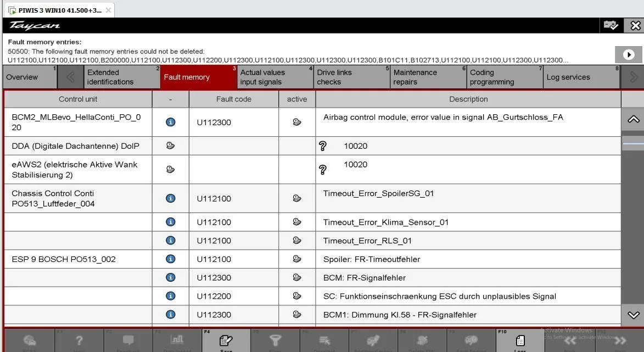Click right chevron to scroll tabs forward
This screenshot has width=644, height=352.
pyautogui.click(x=632, y=77)
